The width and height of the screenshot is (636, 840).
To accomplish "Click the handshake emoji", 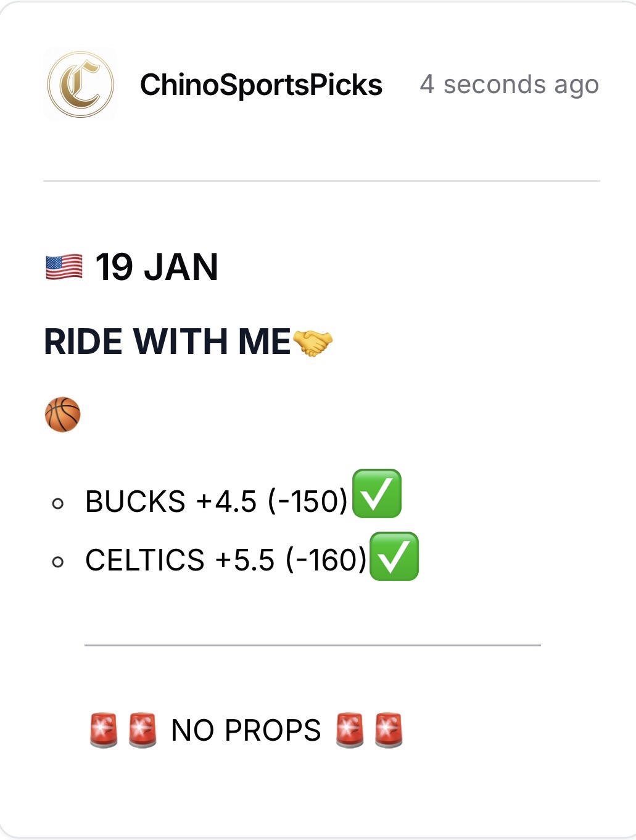I will pos(313,342).
